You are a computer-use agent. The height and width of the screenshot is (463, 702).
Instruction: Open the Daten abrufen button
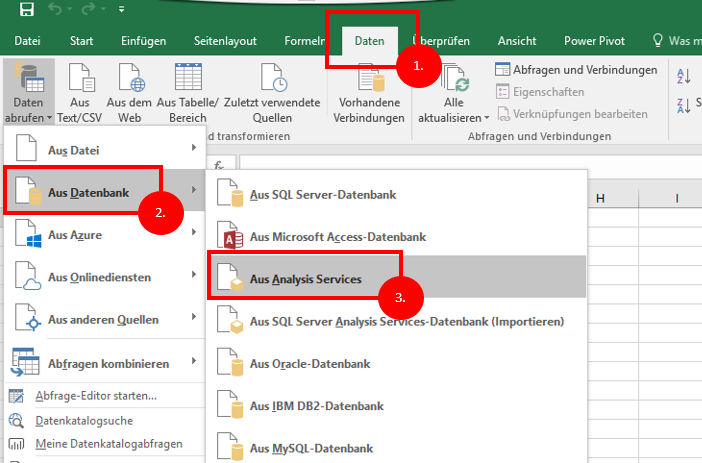click(29, 93)
